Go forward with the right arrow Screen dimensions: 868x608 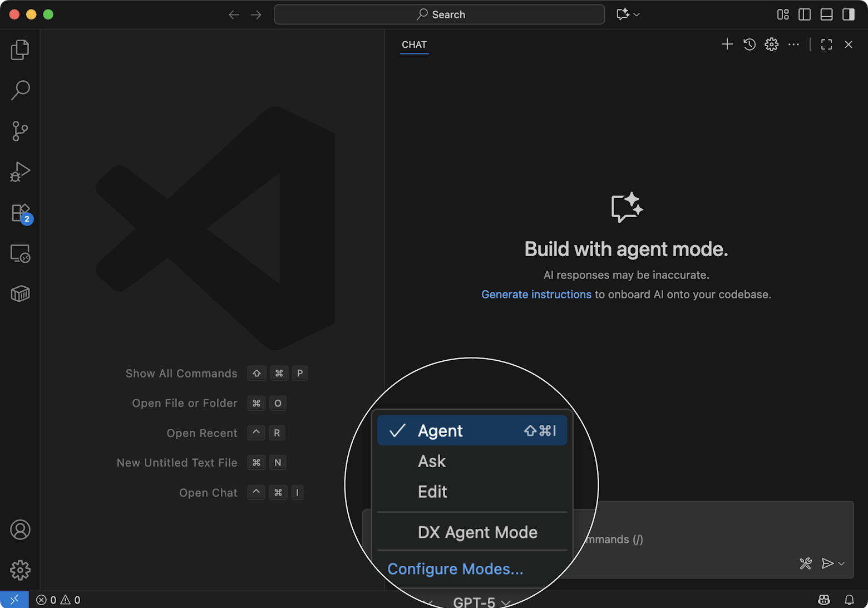[x=256, y=14]
